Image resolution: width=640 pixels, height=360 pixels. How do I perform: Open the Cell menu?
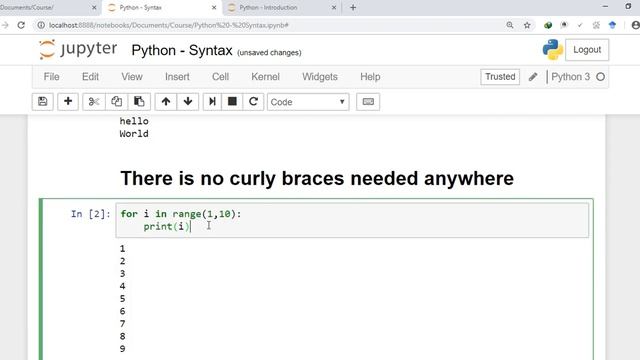(220, 77)
